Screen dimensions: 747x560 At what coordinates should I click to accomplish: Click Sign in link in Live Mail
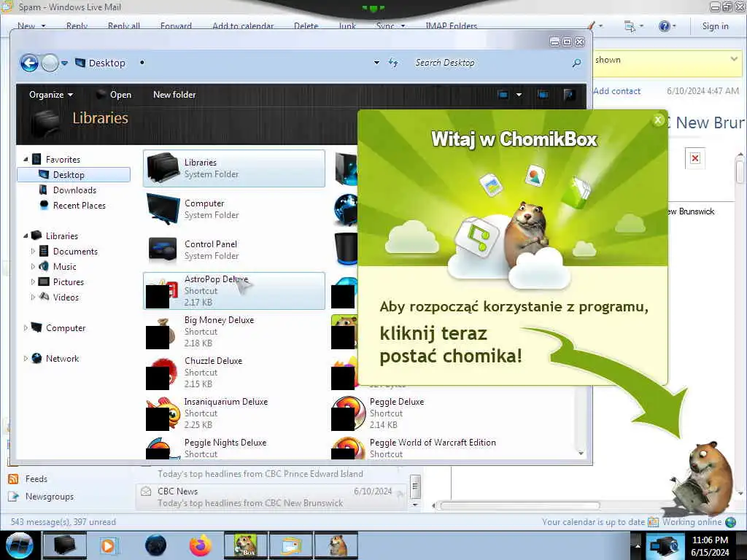coord(715,26)
